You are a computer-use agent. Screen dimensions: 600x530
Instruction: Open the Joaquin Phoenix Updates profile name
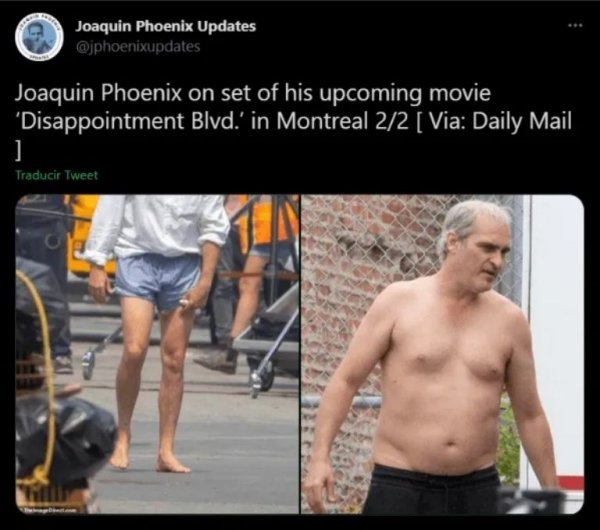(165, 26)
